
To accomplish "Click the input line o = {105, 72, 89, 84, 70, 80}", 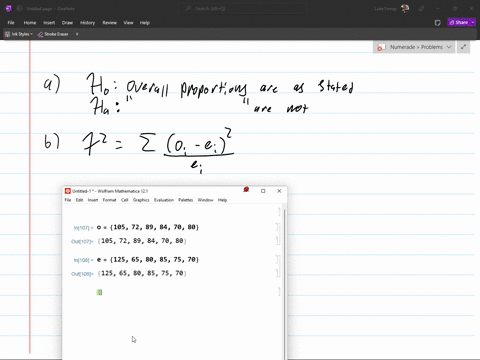I will click(148, 227).
